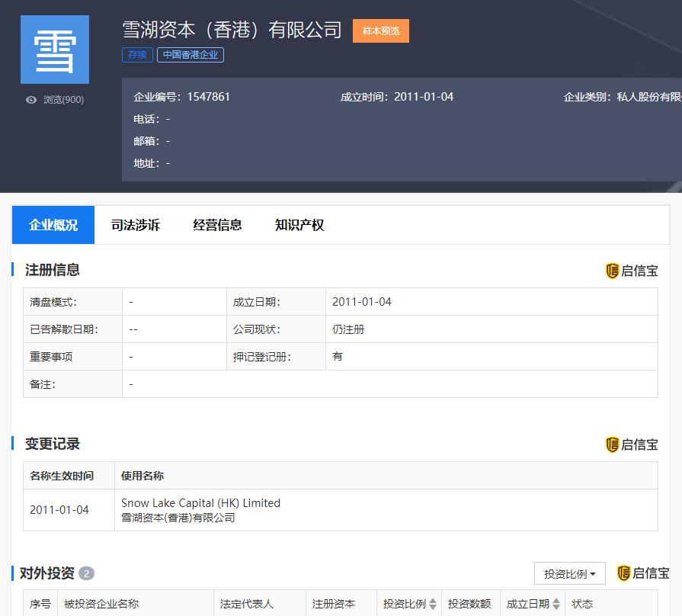Click the eye icon next to 浏览(900)

pyautogui.click(x=31, y=100)
